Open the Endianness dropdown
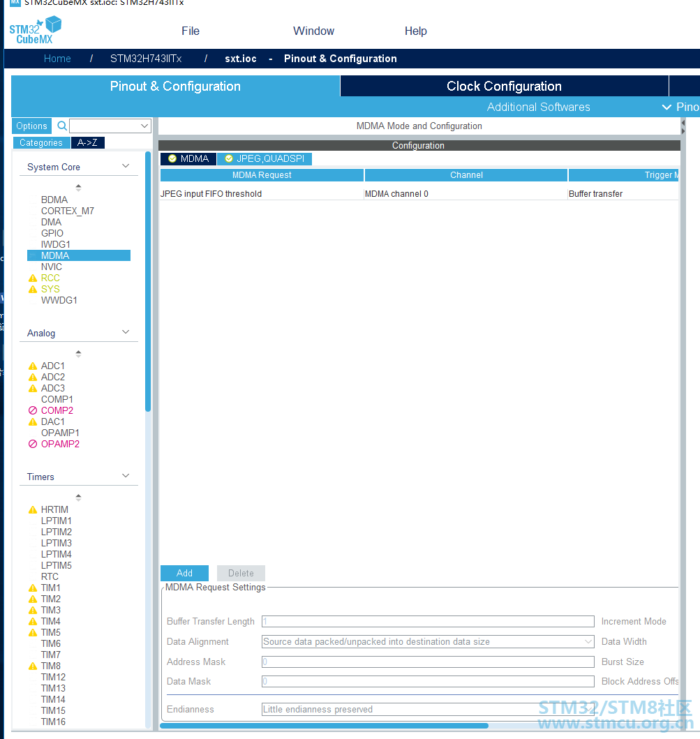This screenshot has height=739, width=700. tap(588, 709)
